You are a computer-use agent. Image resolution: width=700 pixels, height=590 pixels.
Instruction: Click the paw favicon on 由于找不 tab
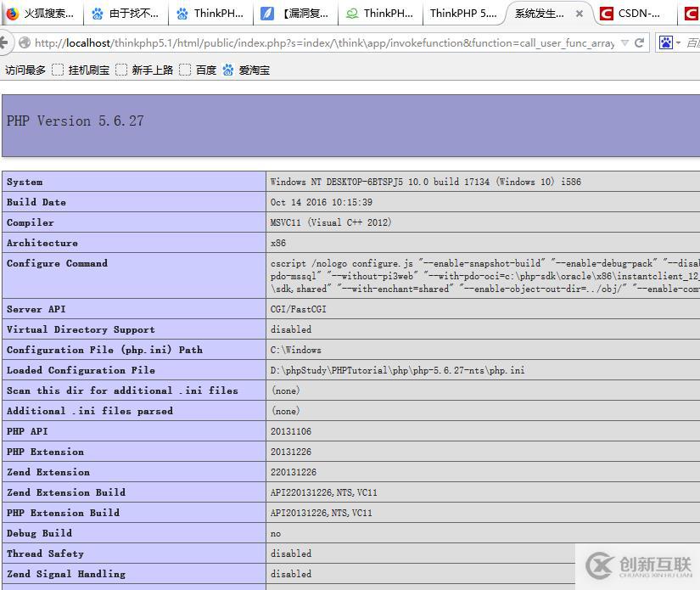point(98,14)
